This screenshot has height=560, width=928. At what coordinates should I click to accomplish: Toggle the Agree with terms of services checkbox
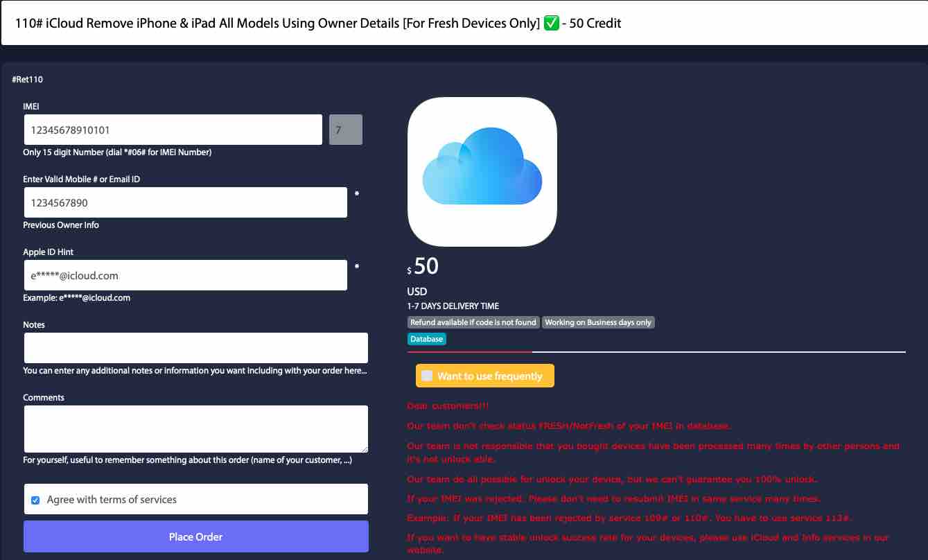click(35, 500)
